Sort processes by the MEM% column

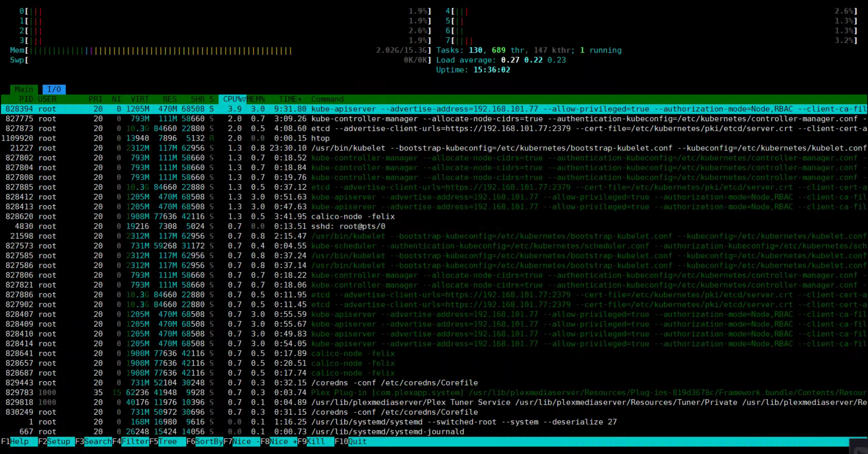(x=256, y=99)
